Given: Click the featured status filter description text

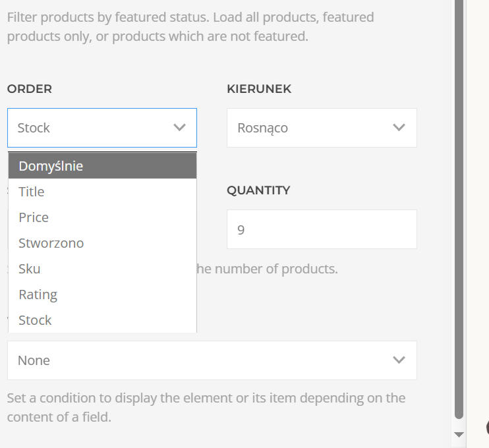Looking at the screenshot, I should [190, 26].
